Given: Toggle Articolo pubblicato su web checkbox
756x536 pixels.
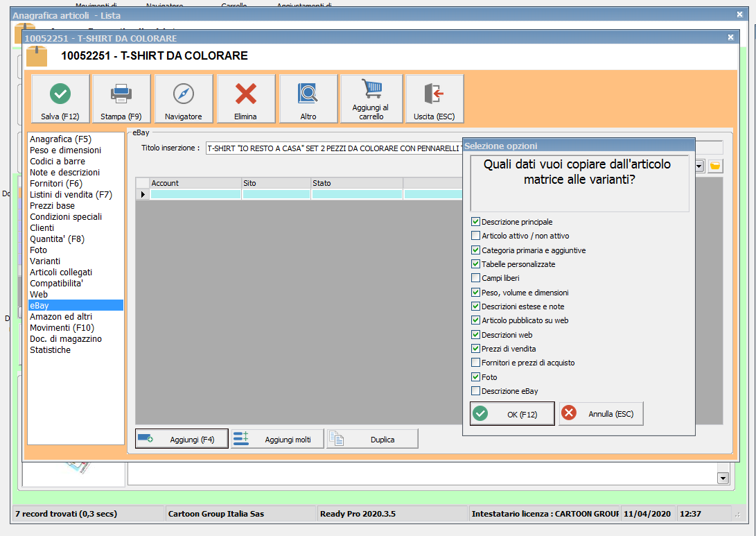Looking at the screenshot, I should (x=475, y=320).
